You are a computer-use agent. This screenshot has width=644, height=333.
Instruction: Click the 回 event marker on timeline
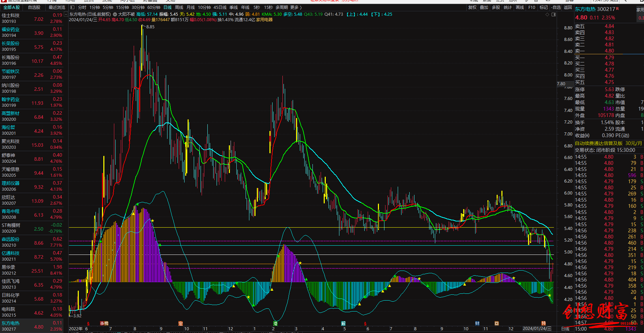point(497,323)
